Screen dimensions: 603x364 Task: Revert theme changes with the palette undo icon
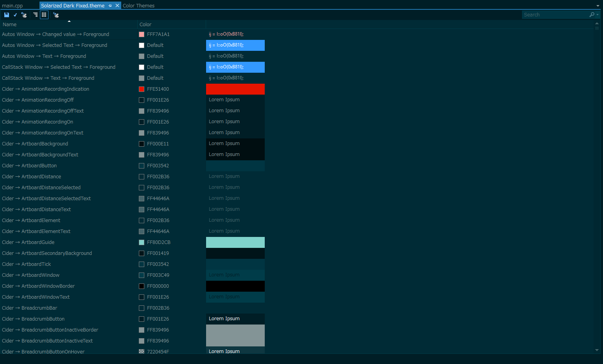pyautogui.click(x=24, y=14)
